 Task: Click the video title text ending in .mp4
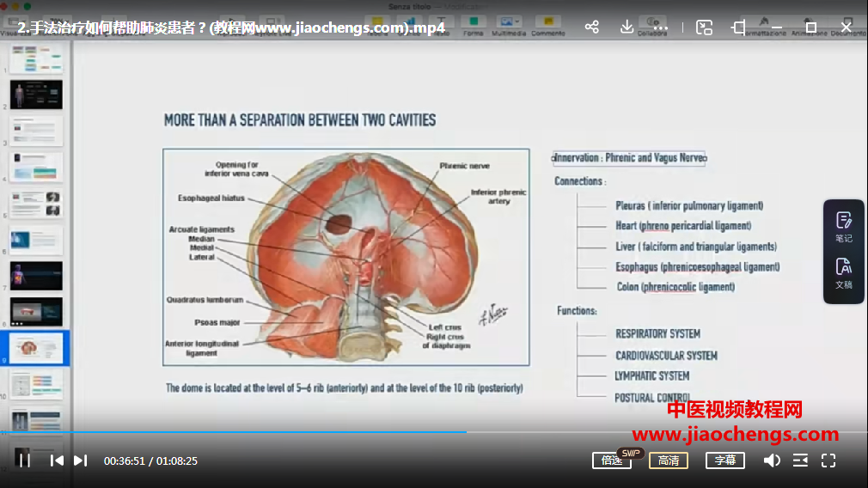(x=231, y=27)
